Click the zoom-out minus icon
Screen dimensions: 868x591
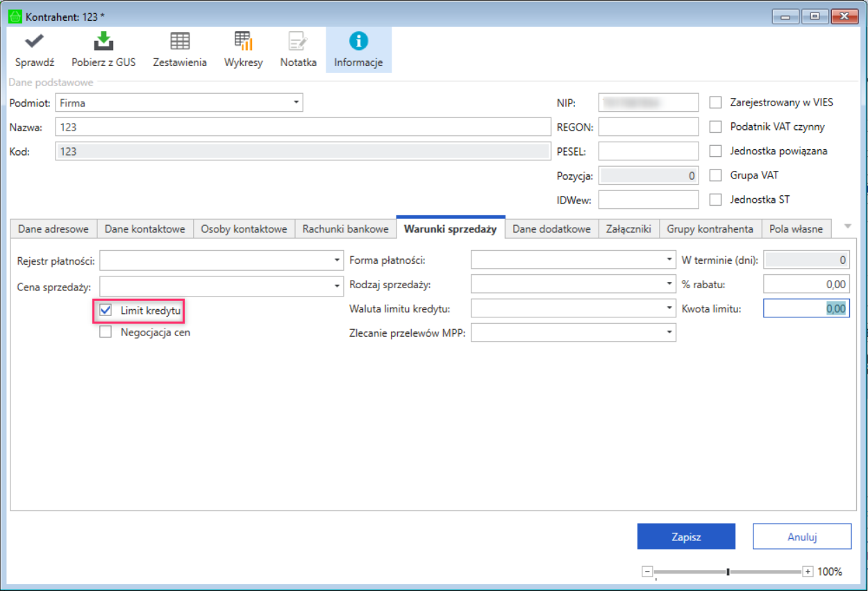pos(647,572)
